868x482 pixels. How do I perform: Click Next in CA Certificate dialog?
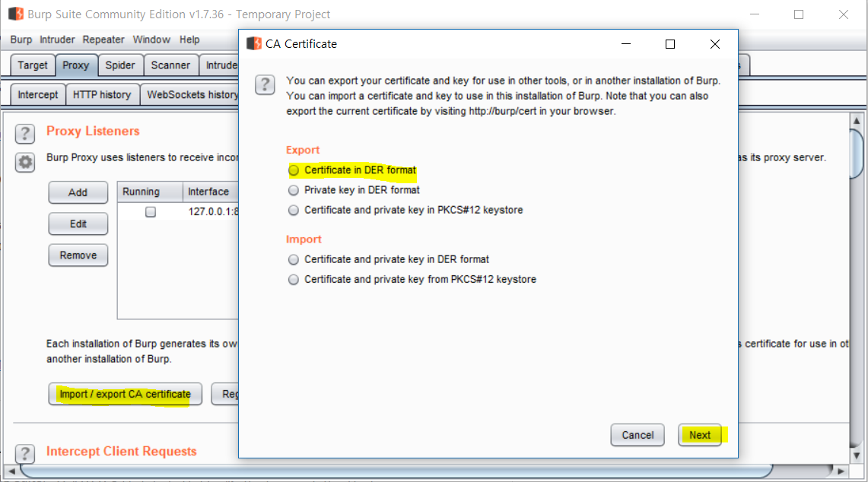tap(700, 435)
